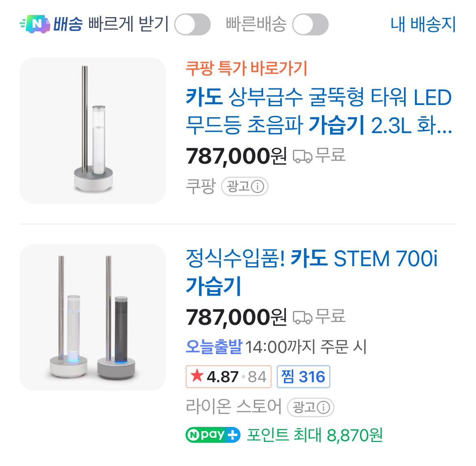
Task: Open 내 배송지 link
Action: click(423, 24)
